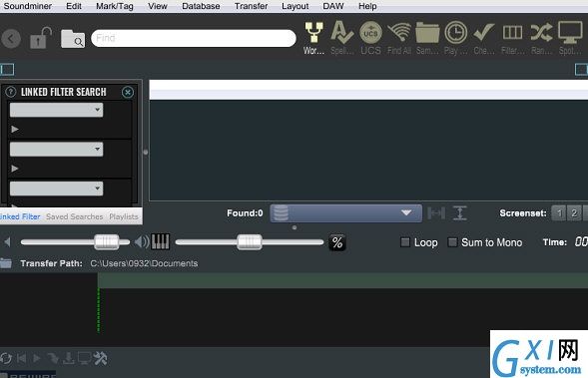Screen dimensions: 588x378
Task: Click the green waveform overview bar
Action: click(342, 280)
